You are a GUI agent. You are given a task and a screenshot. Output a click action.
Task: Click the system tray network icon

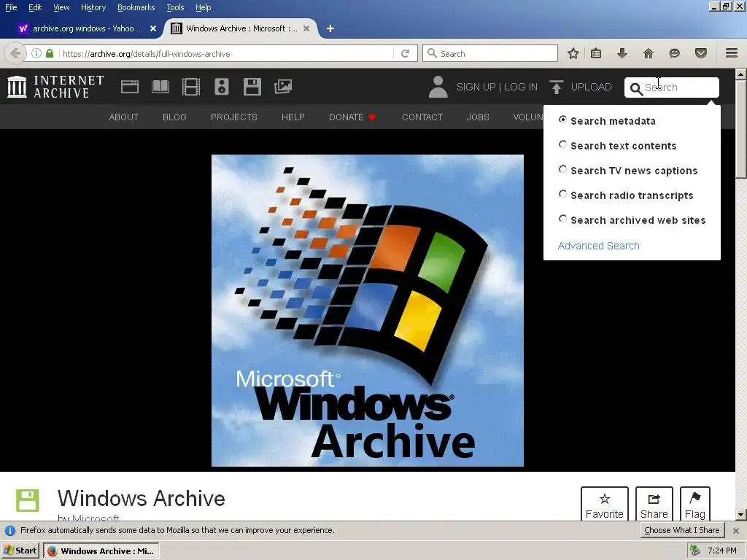[x=695, y=551]
